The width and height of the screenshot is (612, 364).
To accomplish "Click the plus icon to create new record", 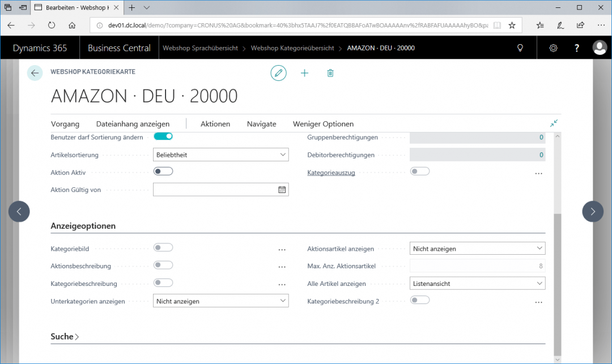I will click(304, 73).
